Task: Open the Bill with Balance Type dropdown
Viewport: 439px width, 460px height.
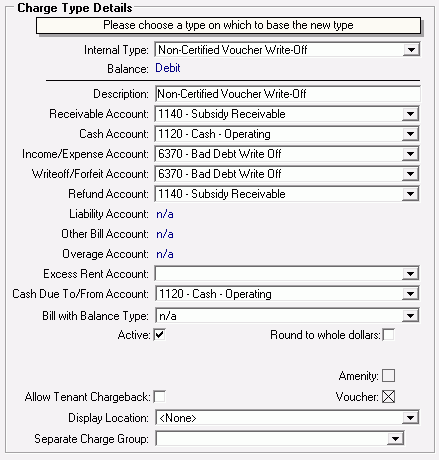Action: tap(287, 316)
